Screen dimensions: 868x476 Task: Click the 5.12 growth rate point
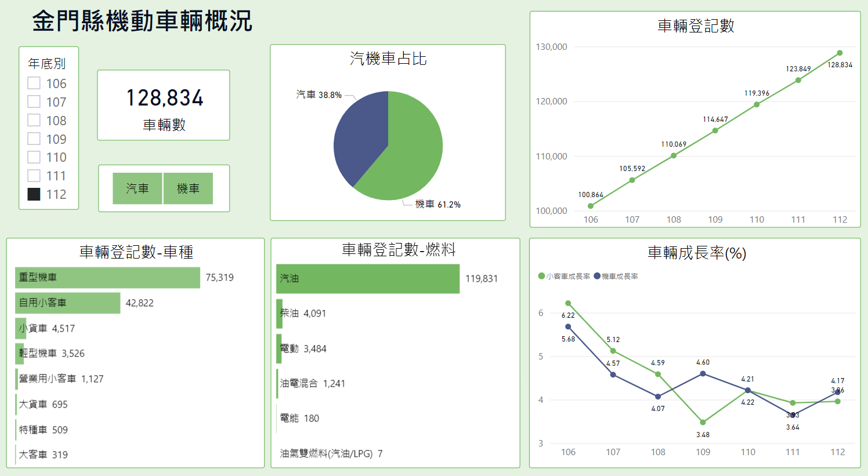coord(613,351)
